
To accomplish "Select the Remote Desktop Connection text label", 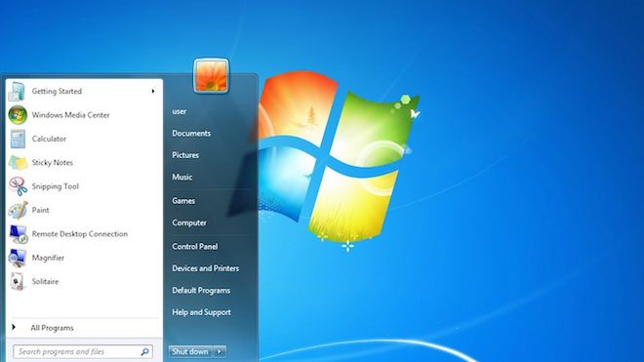I will click(80, 234).
